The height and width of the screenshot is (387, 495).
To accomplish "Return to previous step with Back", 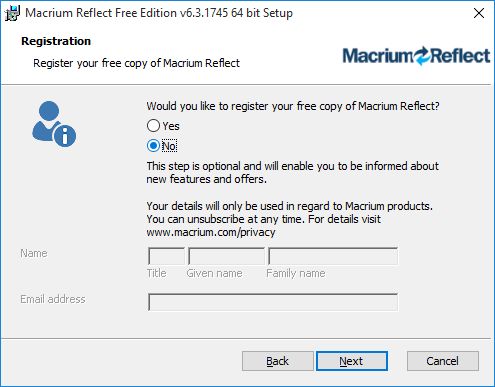I will [x=277, y=361].
